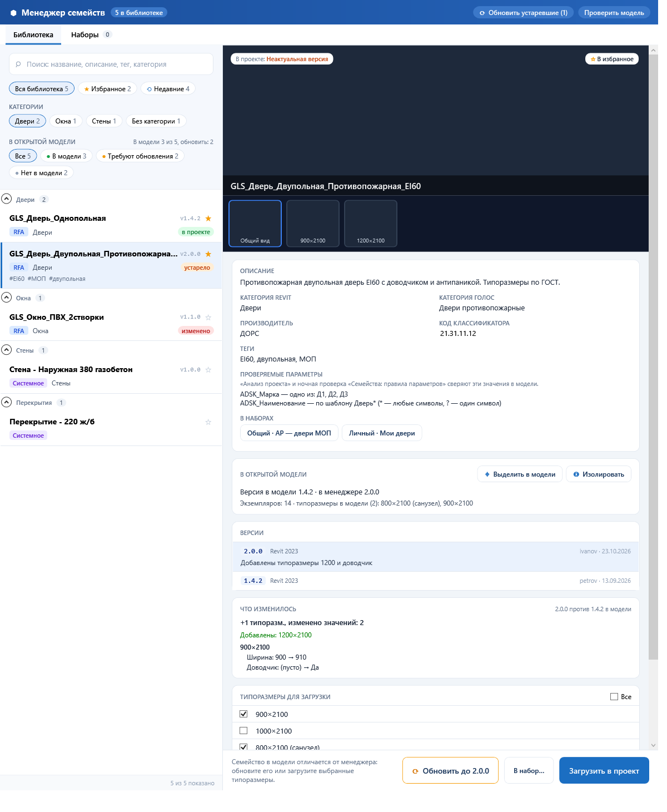Star the GLS_Окно_ПВХ_2створки family

tap(208, 318)
